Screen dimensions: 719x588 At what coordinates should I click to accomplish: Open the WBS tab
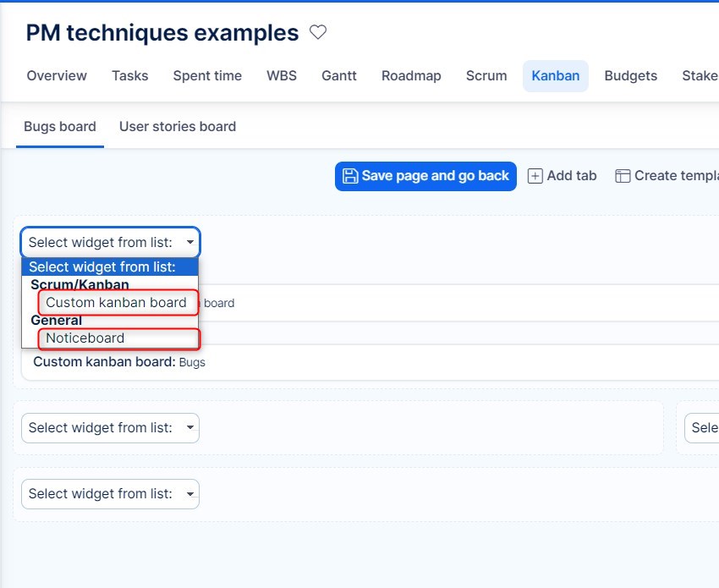282,76
